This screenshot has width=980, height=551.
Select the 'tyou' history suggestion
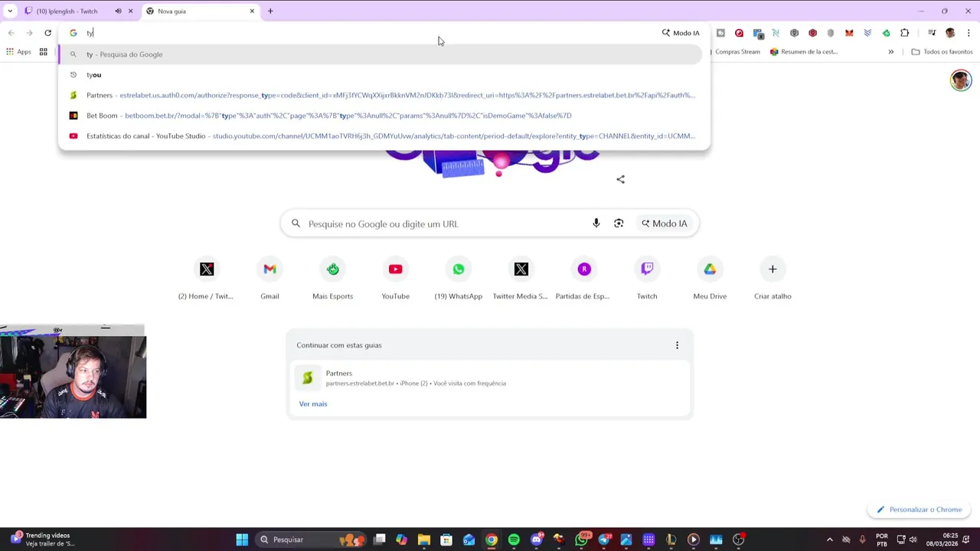381,75
